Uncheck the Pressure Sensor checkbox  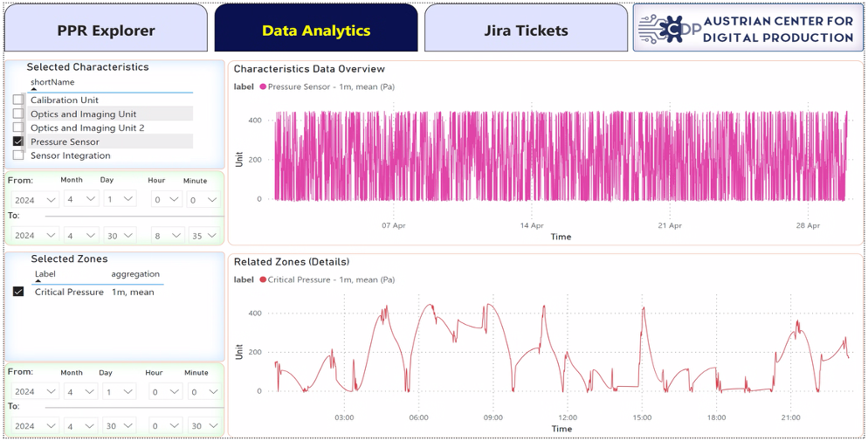(18, 141)
